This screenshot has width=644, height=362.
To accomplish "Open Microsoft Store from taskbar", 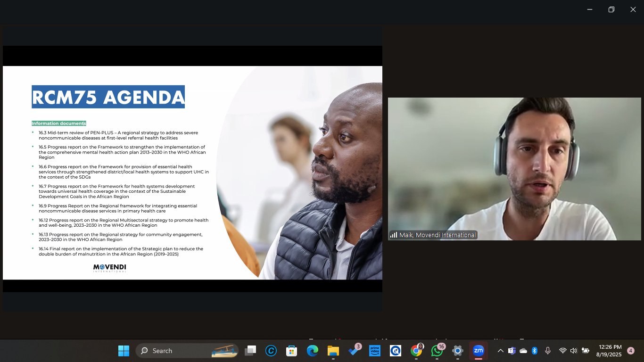I will tap(291, 351).
